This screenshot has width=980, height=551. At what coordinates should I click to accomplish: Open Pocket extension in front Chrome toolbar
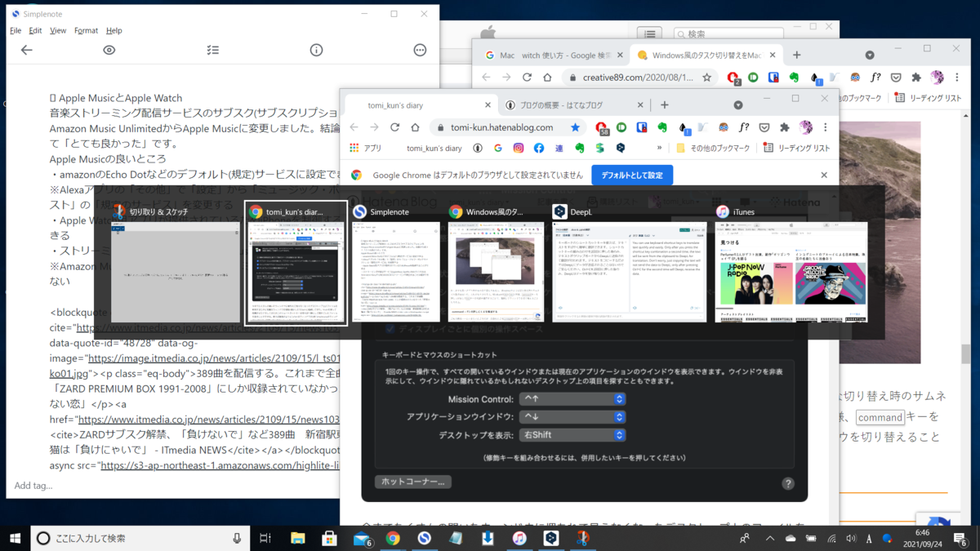(764, 127)
